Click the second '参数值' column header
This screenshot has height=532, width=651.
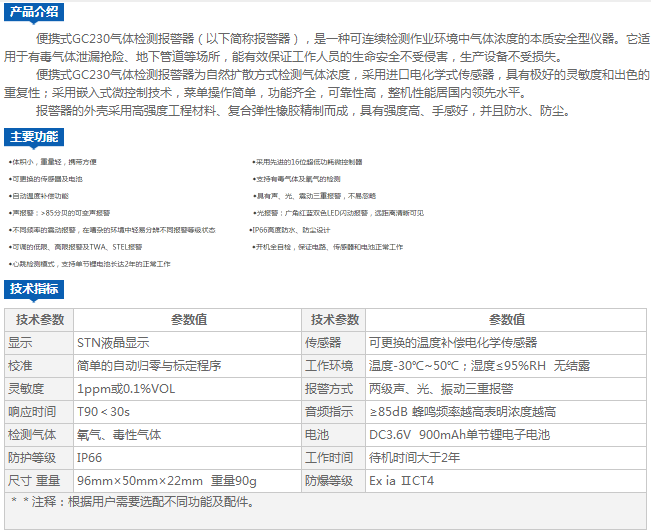point(506,320)
